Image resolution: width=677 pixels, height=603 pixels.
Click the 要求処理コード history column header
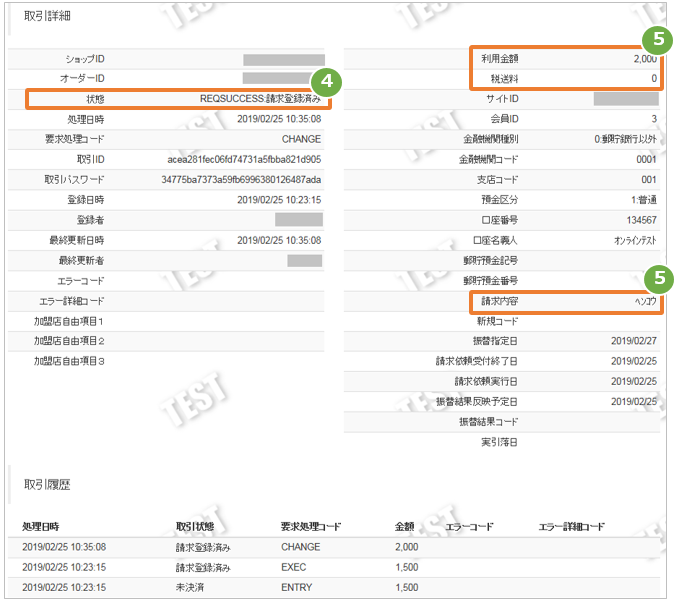point(311,527)
